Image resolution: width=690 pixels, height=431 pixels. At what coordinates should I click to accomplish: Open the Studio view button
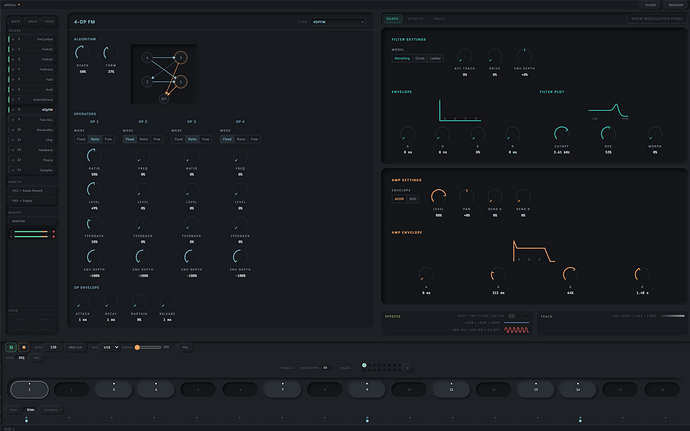click(x=650, y=5)
